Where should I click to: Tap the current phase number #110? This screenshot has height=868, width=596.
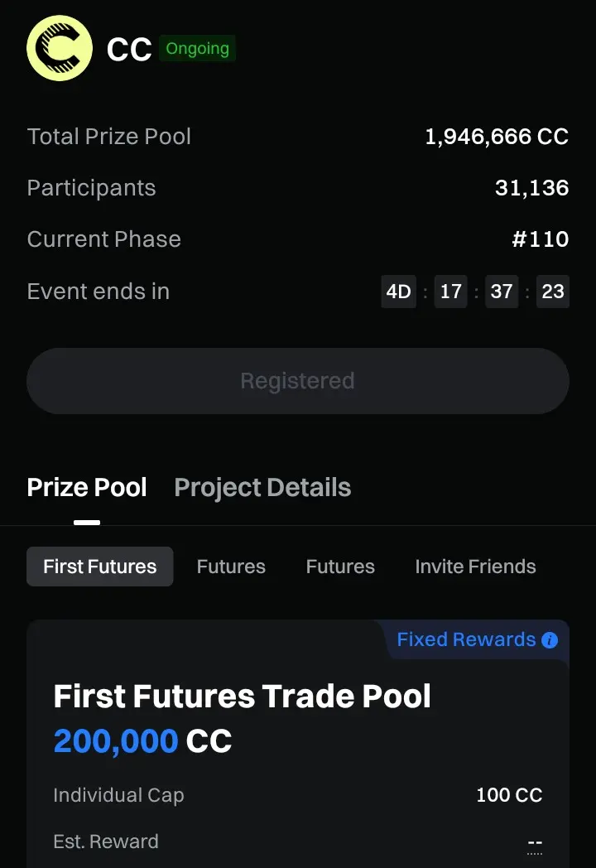click(540, 239)
